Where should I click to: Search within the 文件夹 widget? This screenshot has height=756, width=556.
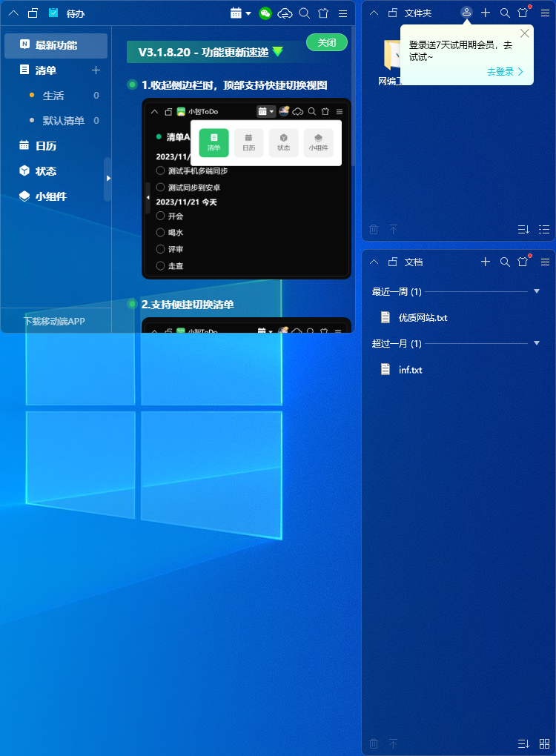(505, 13)
